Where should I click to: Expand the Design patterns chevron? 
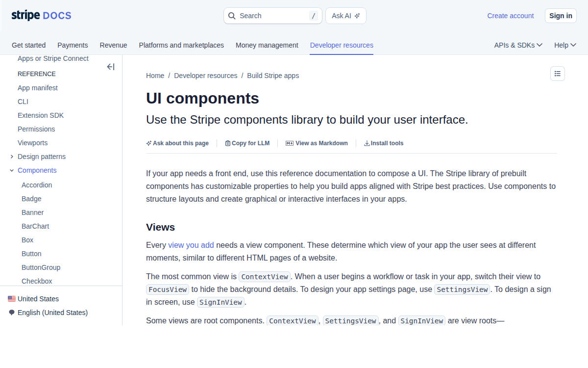click(12, 157)
